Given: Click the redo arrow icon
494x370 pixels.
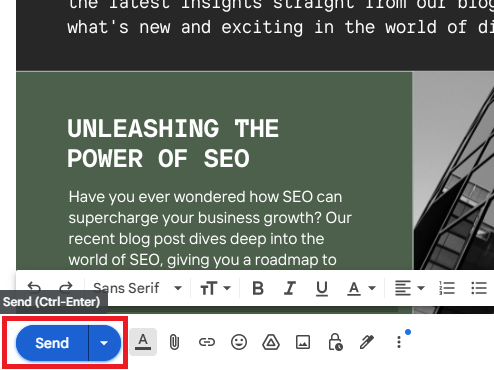Looking at the screenshot, I should coord(66,287).
